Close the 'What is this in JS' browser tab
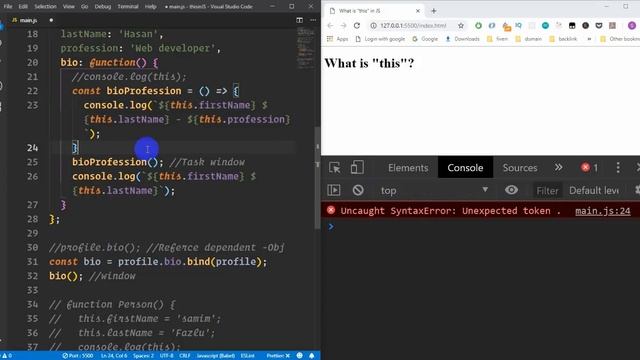The image size is (640, 360). [x=418, y=11]
